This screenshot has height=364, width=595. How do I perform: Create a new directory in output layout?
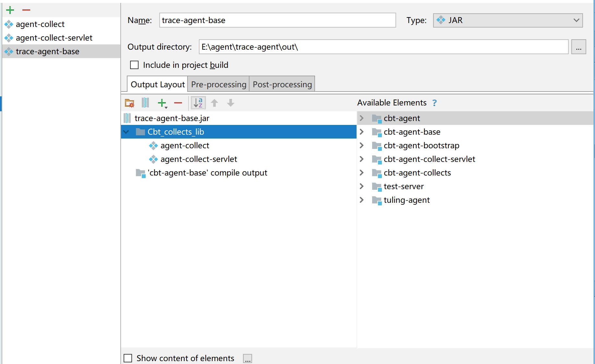coord(129,103)
